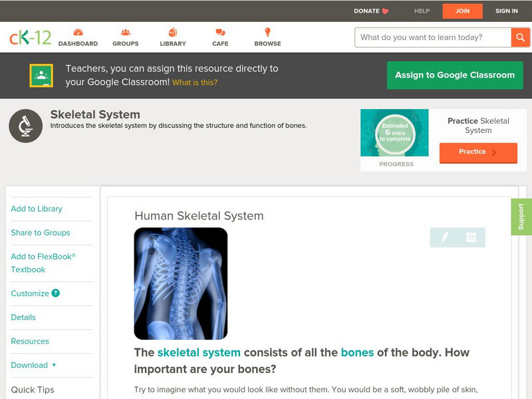Image resolution: width=532 pixels, height=399 pixels.
Task: Expand the Download dropdown arrow
Action: (x=54, y=365)
